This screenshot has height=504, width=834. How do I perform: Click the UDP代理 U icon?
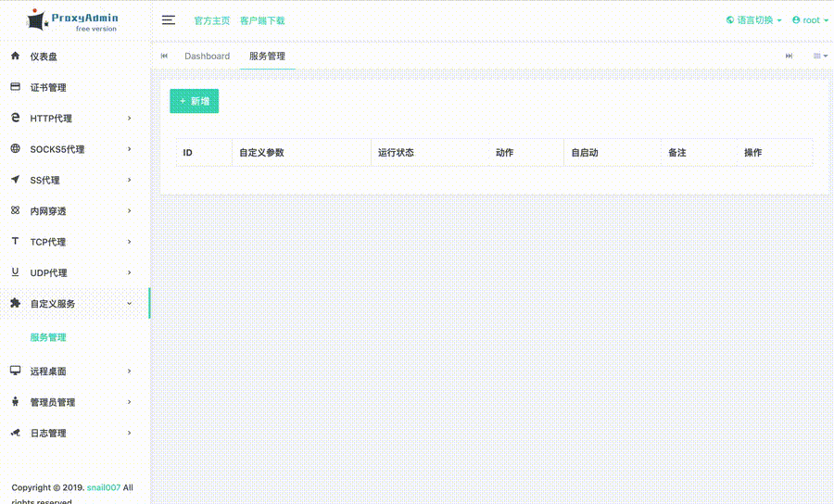click(16, 271)
